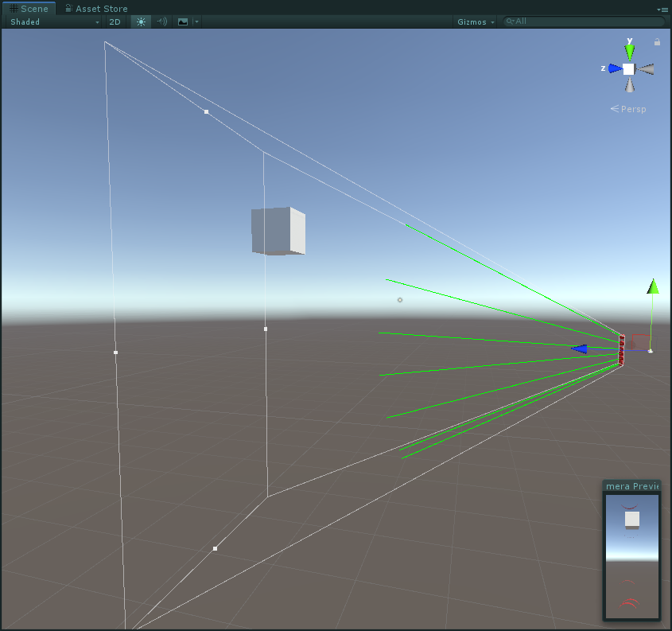Open the panel options menu icon
This screenshot has width=672, height=631.
[x=662, y=9]
